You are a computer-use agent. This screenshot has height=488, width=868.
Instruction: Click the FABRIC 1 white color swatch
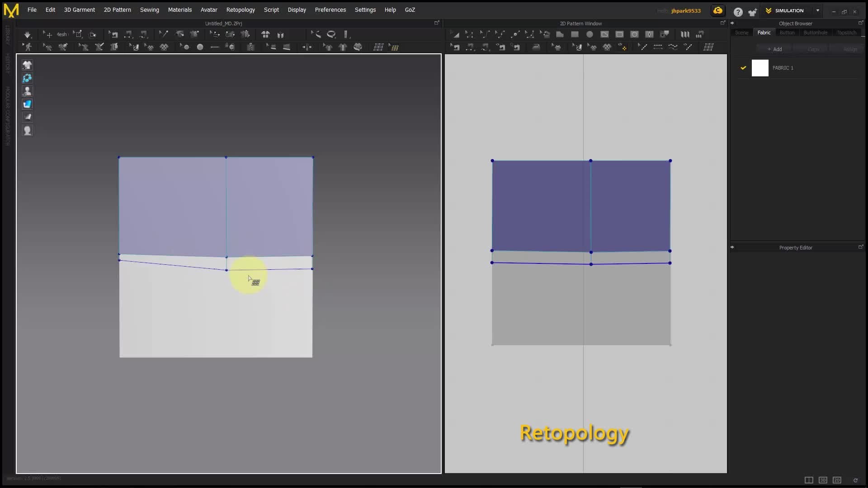[x=760, y=68]
